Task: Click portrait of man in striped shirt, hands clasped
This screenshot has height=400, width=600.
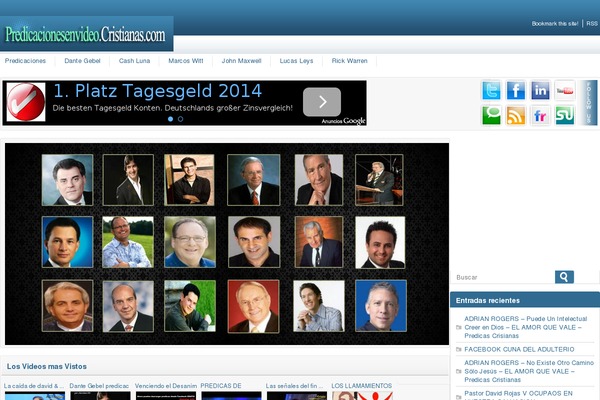Action: 319,306
